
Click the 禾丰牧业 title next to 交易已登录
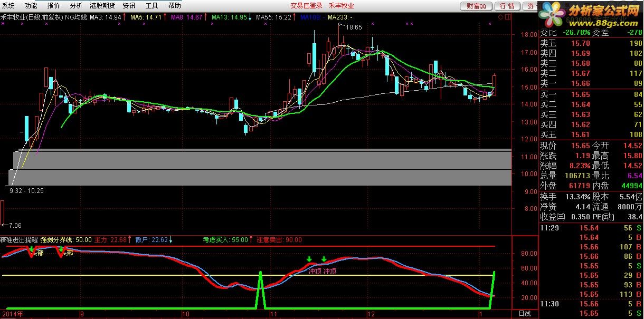[x=341, y=6]
